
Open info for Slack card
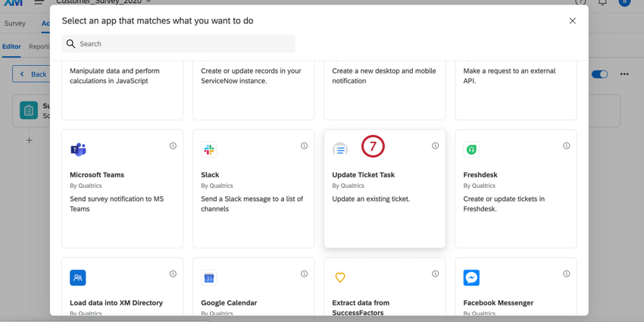pos(304,145)
